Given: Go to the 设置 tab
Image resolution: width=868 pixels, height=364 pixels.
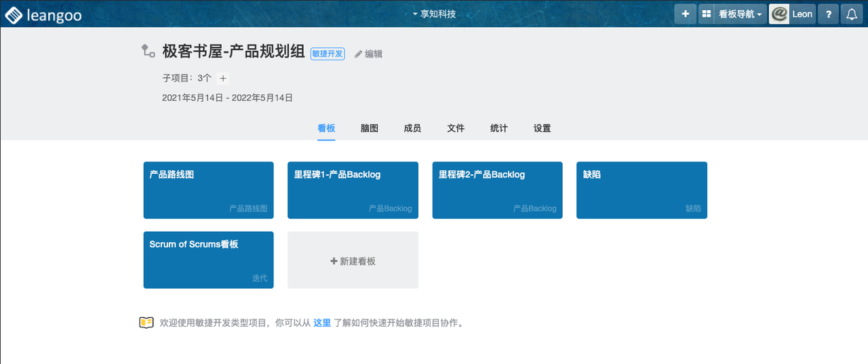Looking at the screenshot, I should tap(542, 128).
